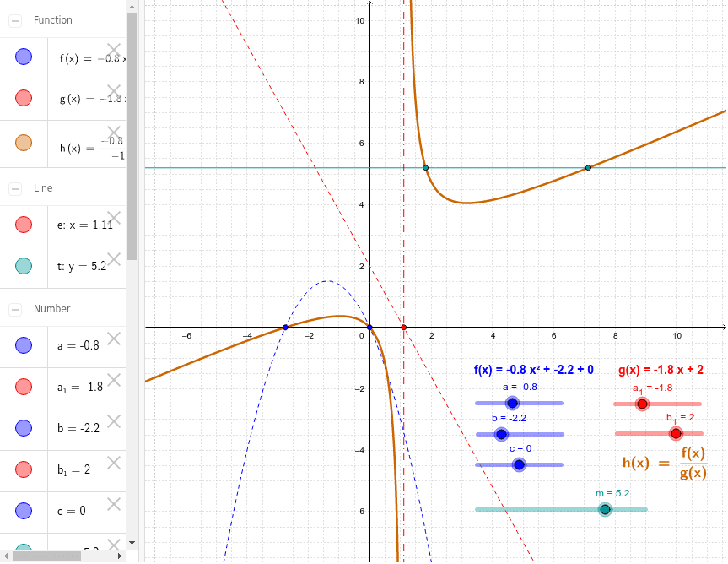Click the red circle icon beside a₁ = -1.8
The width and height of the screenshot is (728, 564).
tap(24, 387)
